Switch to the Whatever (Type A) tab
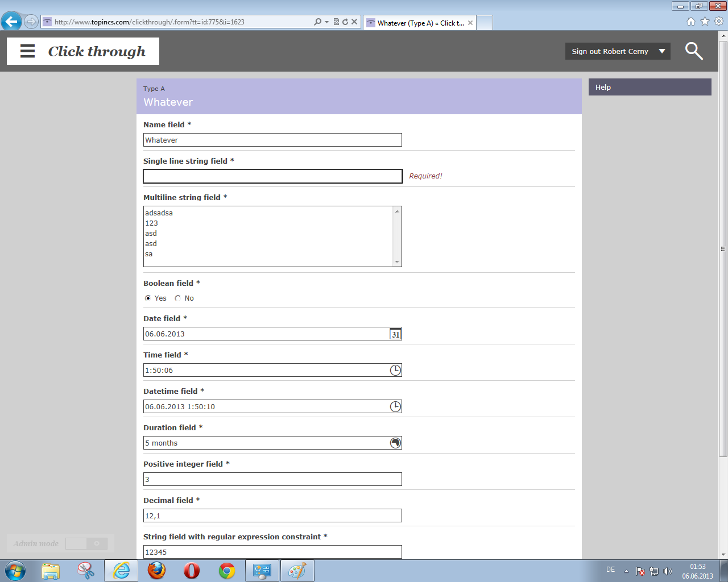 pos(419,23)
